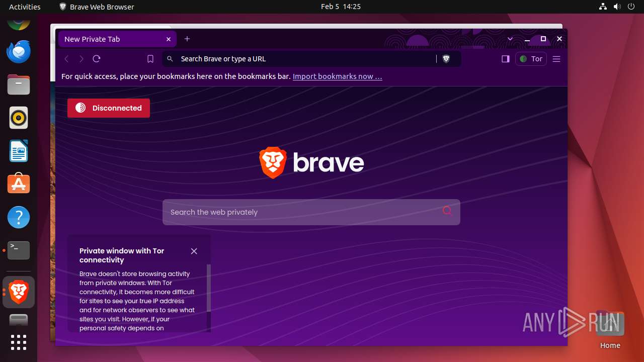Open the Terminal from the dock
644x362 pixels.
(19, 250)
